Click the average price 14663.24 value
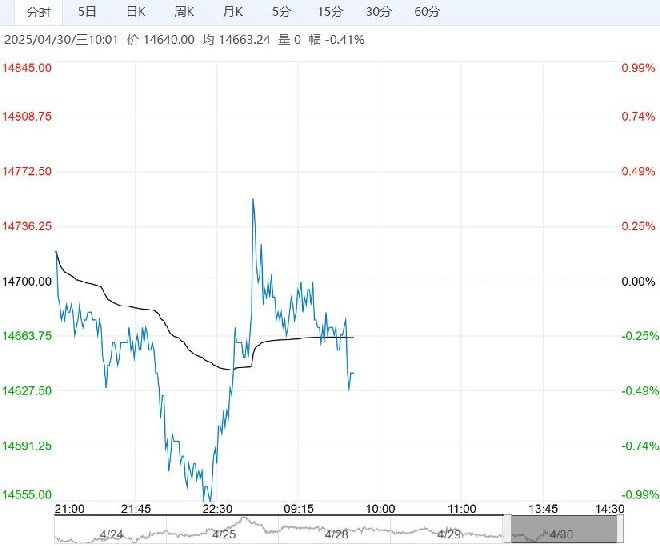 click(x=244, y=40)
